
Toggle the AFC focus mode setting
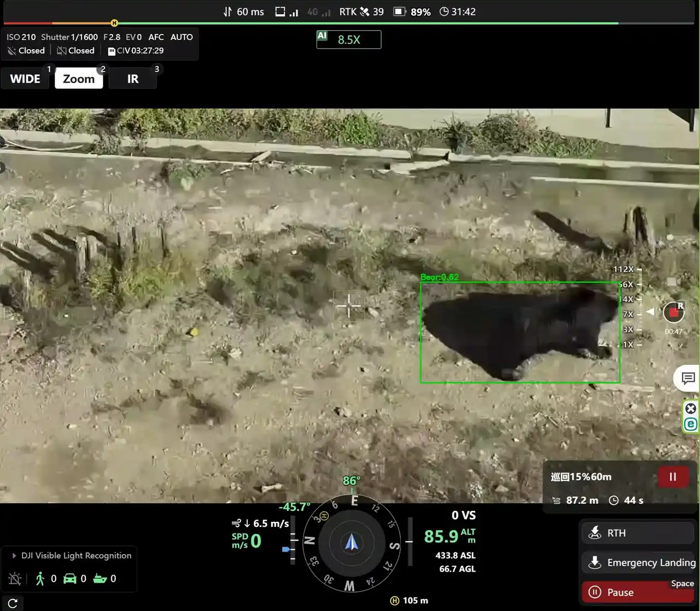tap(156, 37)
